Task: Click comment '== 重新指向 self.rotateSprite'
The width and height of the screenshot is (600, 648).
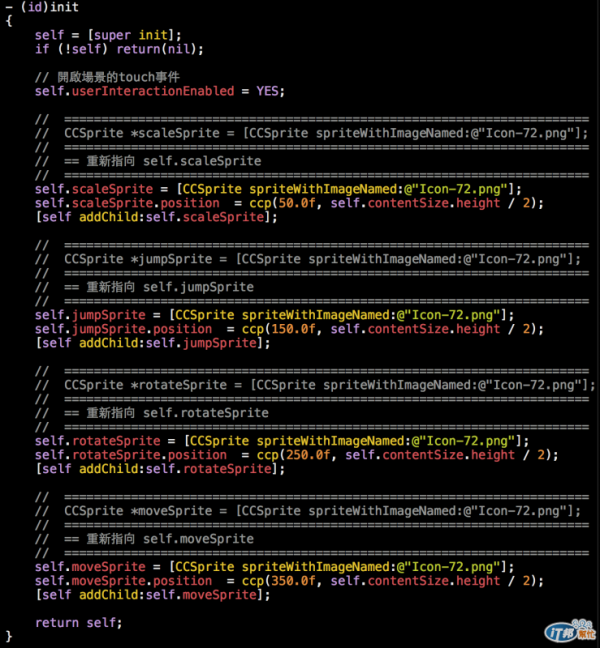Action: (x=152, y=413)
